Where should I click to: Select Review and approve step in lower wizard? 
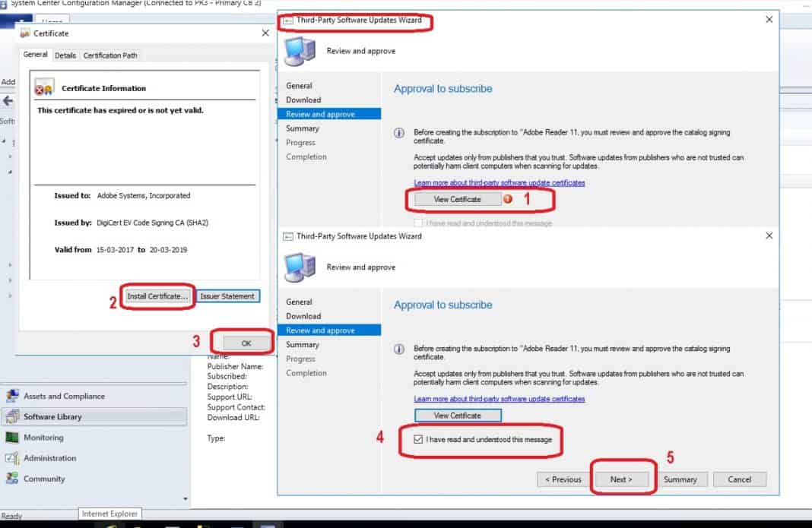point(329,330)
